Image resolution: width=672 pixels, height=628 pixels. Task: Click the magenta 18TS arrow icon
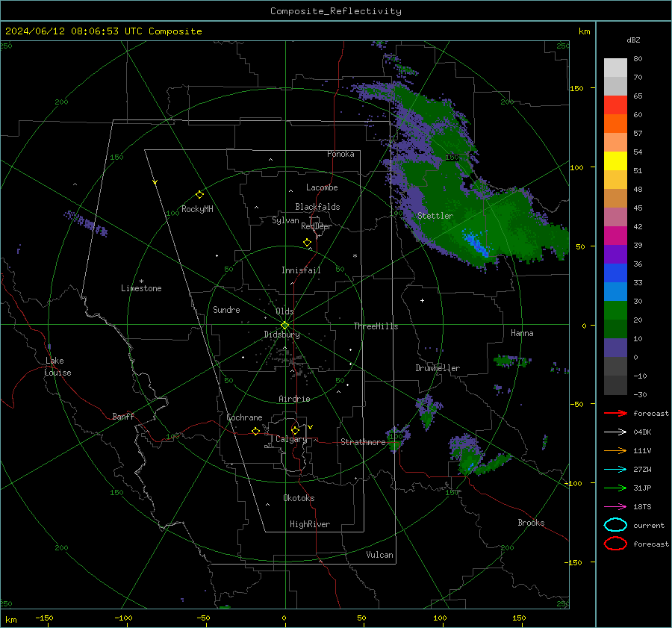(x=615, y=507)
